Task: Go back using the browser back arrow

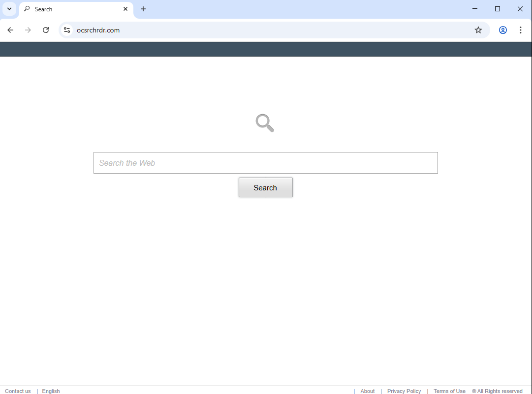Action: pyautogui.click(x=10, y=30)
